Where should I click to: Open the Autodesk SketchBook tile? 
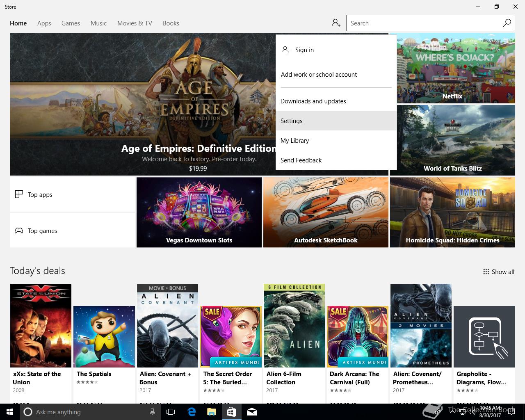326,212
